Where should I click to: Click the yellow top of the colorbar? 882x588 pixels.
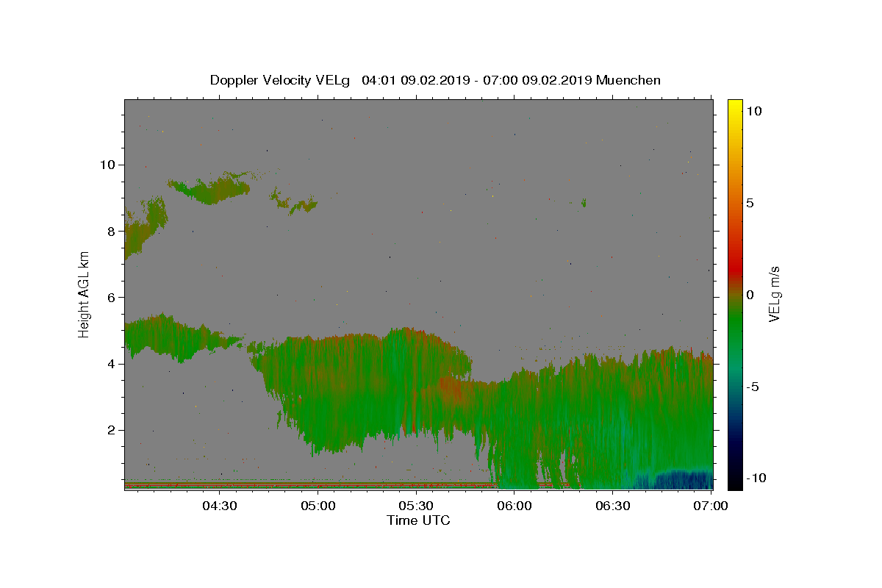click(735, 104)
